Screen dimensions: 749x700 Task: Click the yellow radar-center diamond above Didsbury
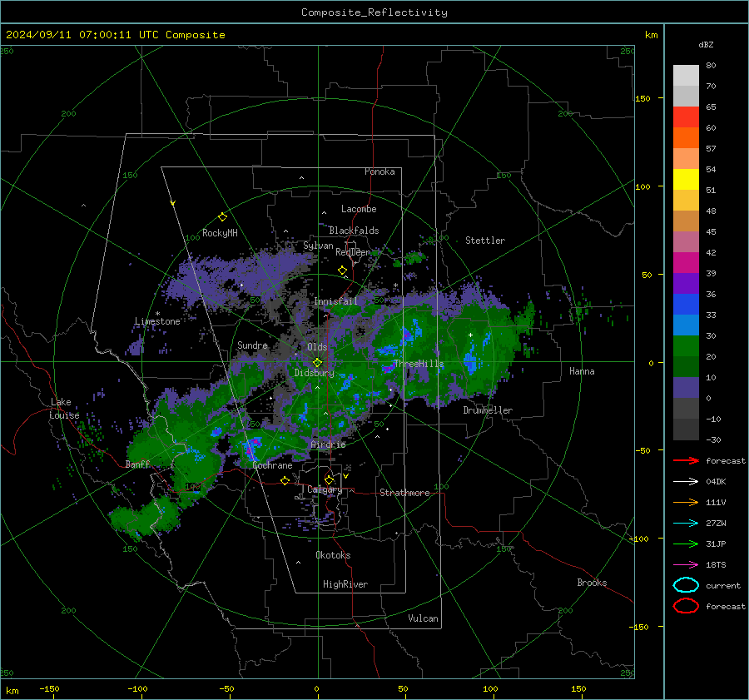pos(317,362)
